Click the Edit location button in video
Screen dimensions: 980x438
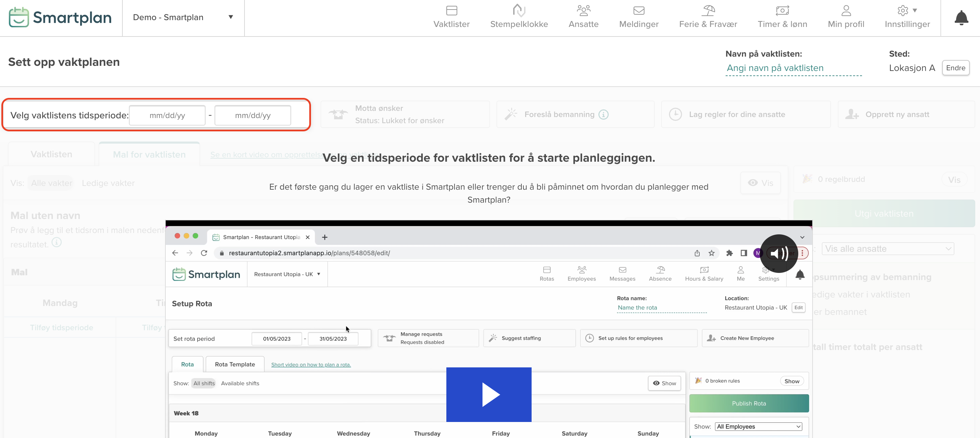pyautogui.click(x=798, y=307)
